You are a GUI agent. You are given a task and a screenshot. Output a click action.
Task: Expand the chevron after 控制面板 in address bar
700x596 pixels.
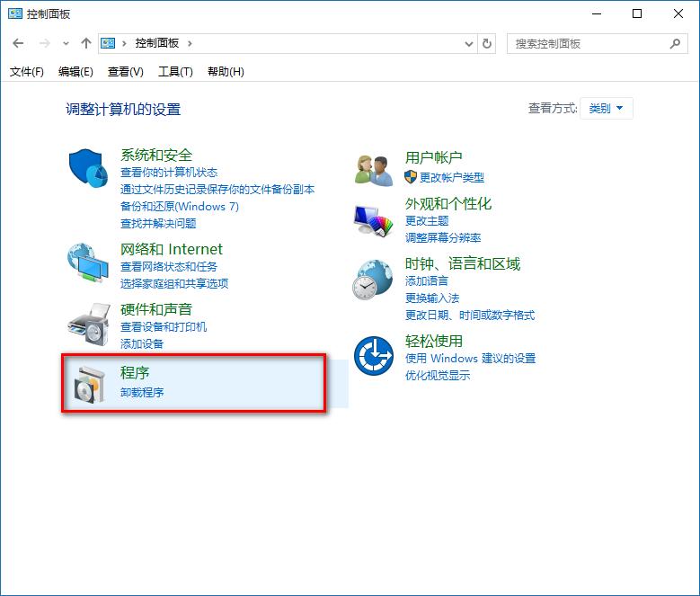tap(190, 44)
